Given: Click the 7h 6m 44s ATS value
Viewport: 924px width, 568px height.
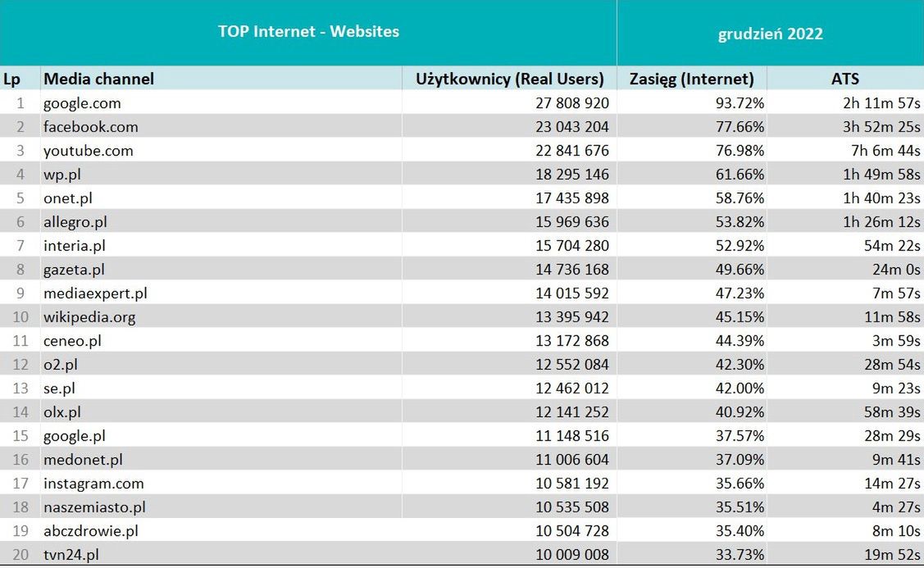Looking at the screenshot, I should [885, 151].
